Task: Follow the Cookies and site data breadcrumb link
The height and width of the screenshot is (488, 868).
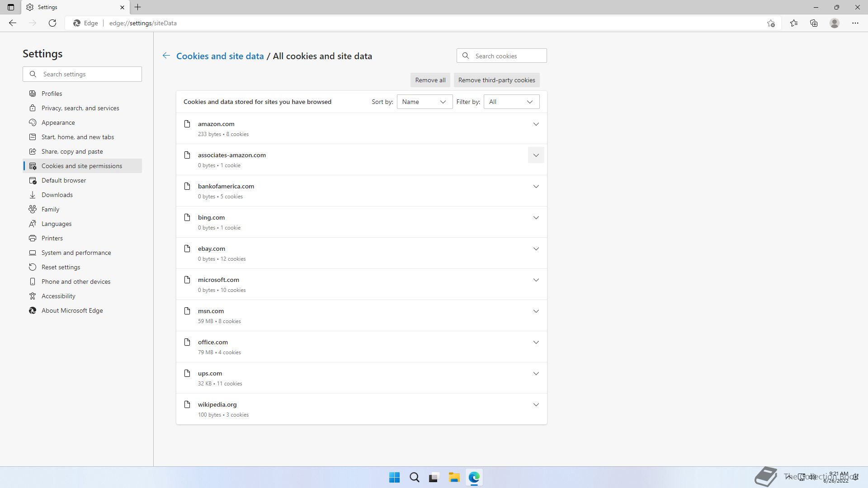Action: point(220,56)
